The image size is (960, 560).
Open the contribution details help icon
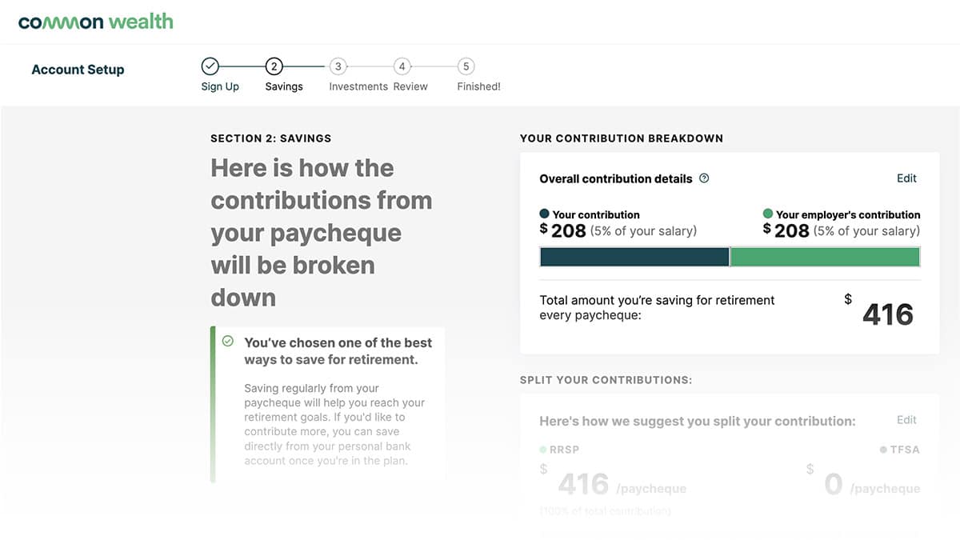(x=704, y=178)
